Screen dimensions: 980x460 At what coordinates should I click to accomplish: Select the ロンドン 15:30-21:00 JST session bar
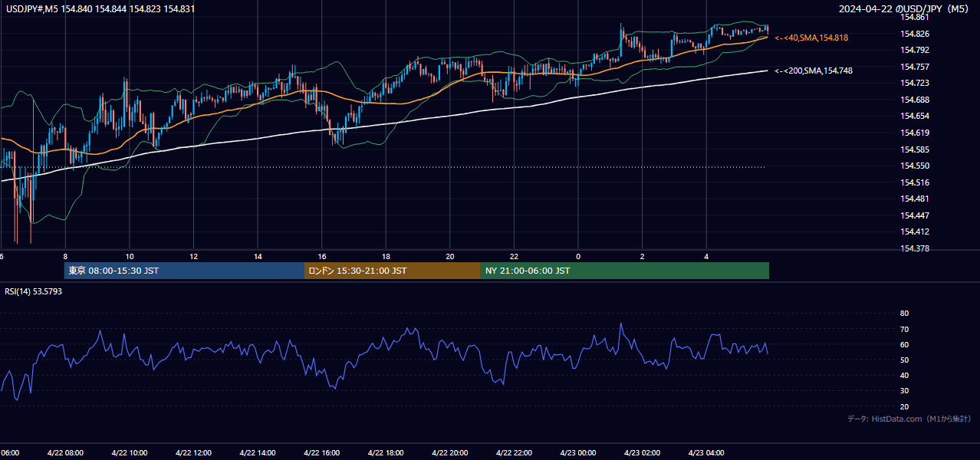coord(393,271)
